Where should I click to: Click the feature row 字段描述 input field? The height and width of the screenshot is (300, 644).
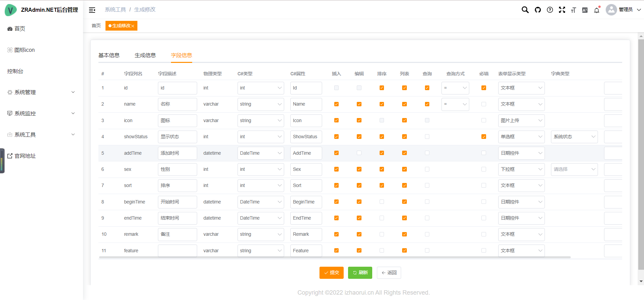[177, 251]
